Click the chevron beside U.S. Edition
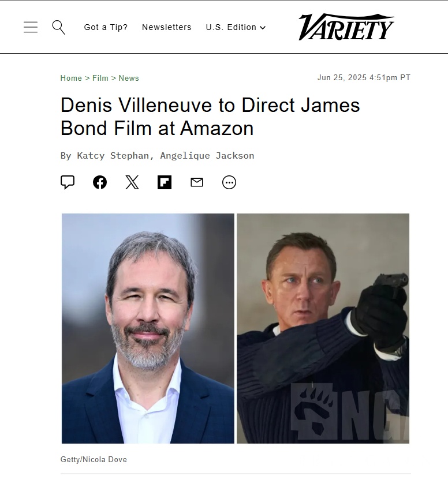 [x=263, y=28]
